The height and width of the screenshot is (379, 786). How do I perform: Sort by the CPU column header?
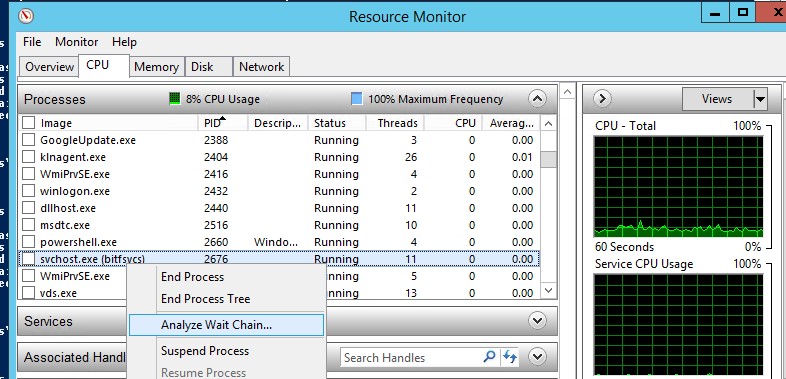tap(454, 123)
